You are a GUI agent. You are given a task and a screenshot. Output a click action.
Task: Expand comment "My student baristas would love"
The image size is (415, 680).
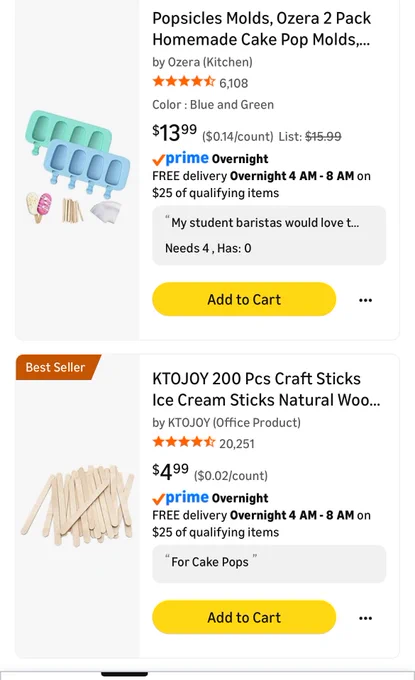coord(269,235)
